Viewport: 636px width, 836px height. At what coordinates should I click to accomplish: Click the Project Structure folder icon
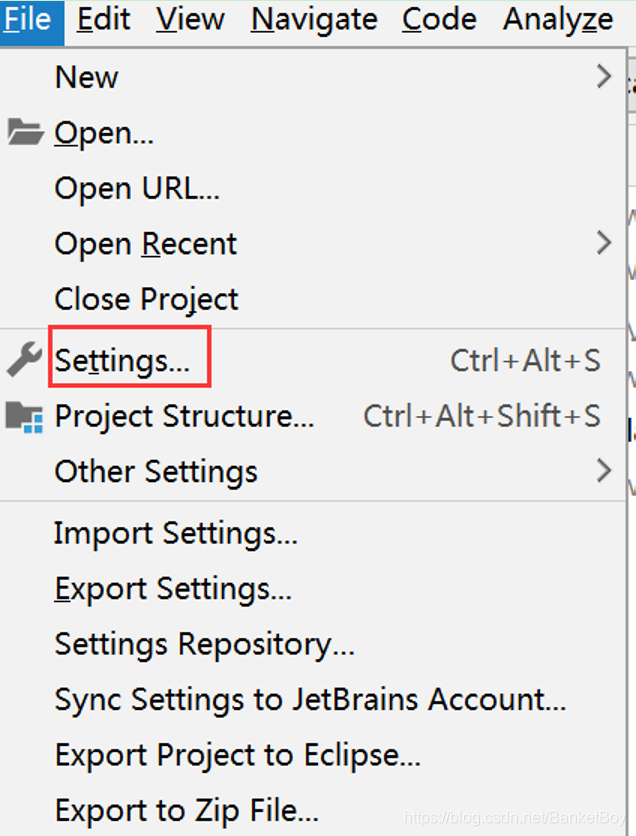click(x=24, y=417)
